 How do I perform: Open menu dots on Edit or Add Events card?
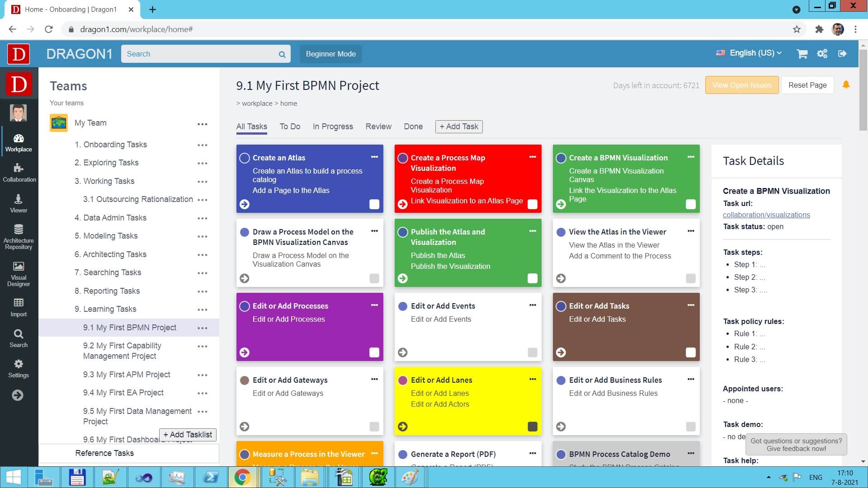[x=533, y=305]
